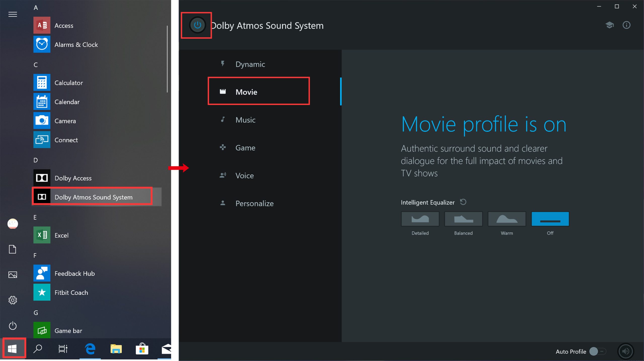Click the speaker volume icon in Dolby
Image resolution: width=644 pixels, height=361 pixels.
click(626, 351)
